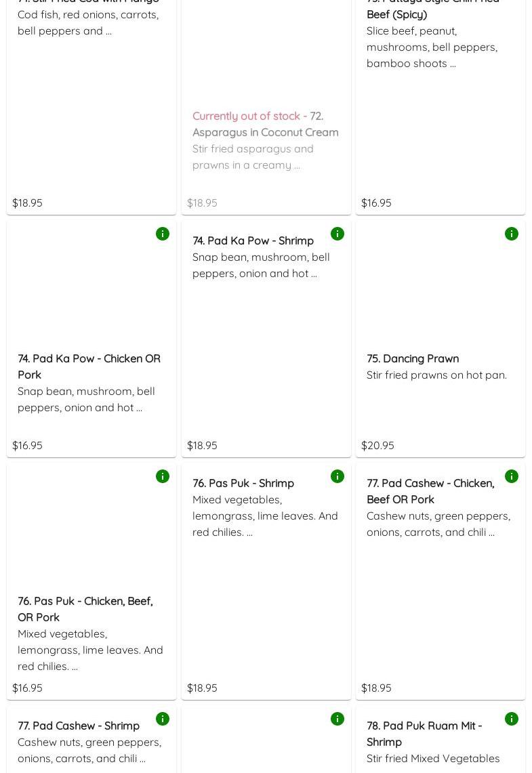Click the 77. Pad Cashew - Shrimp title
This screenshot has height=773, width=532.
79,726
